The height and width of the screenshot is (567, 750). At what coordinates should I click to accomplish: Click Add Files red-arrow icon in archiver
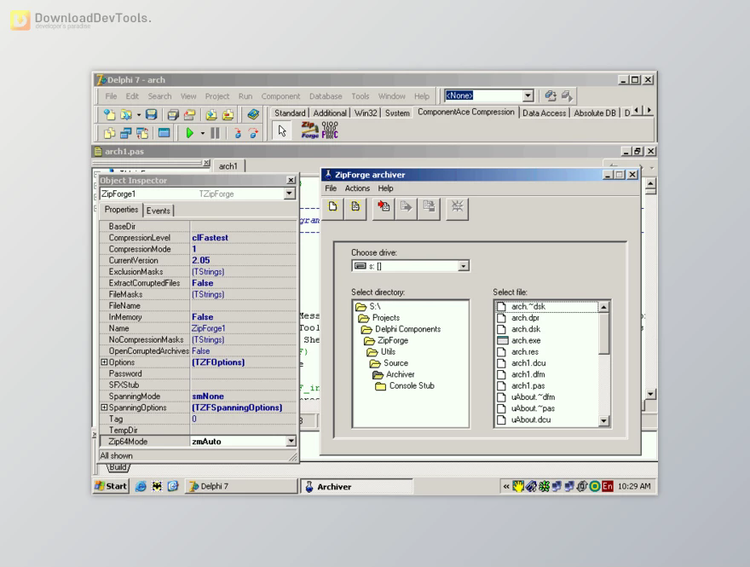click(x=384, y=208)
